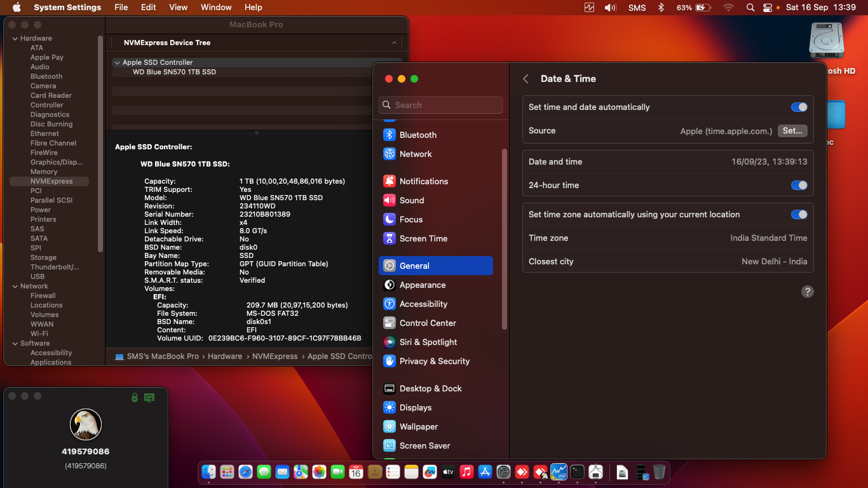This screenshot has height=488, width=868.
Task: Open the Help menu
Action: coord(254,8)
